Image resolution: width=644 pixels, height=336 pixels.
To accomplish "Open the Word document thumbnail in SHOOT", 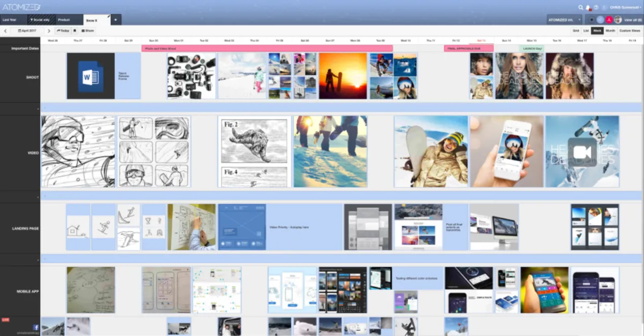I will pyautogui.click(x=91, y=76).
